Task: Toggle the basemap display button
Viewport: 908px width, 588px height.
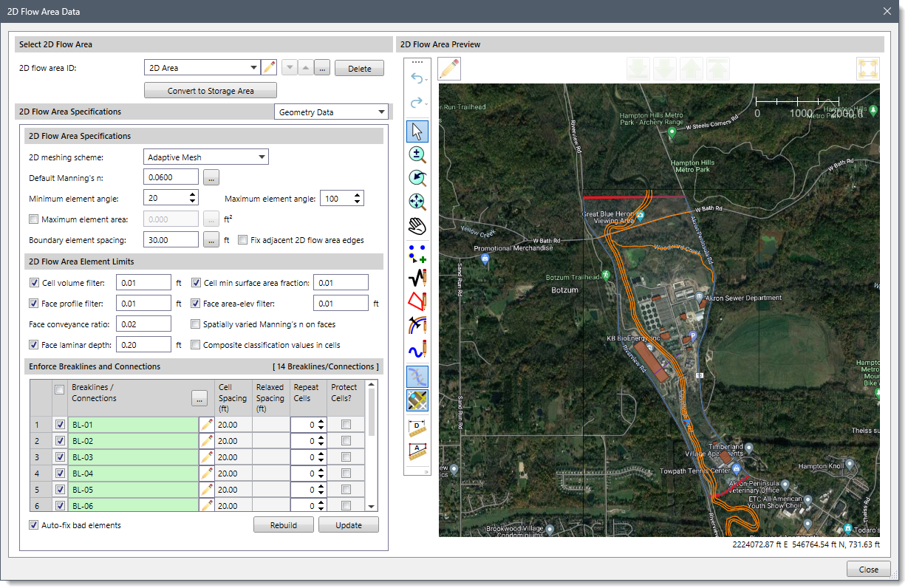Action: [x=418, y=400]
